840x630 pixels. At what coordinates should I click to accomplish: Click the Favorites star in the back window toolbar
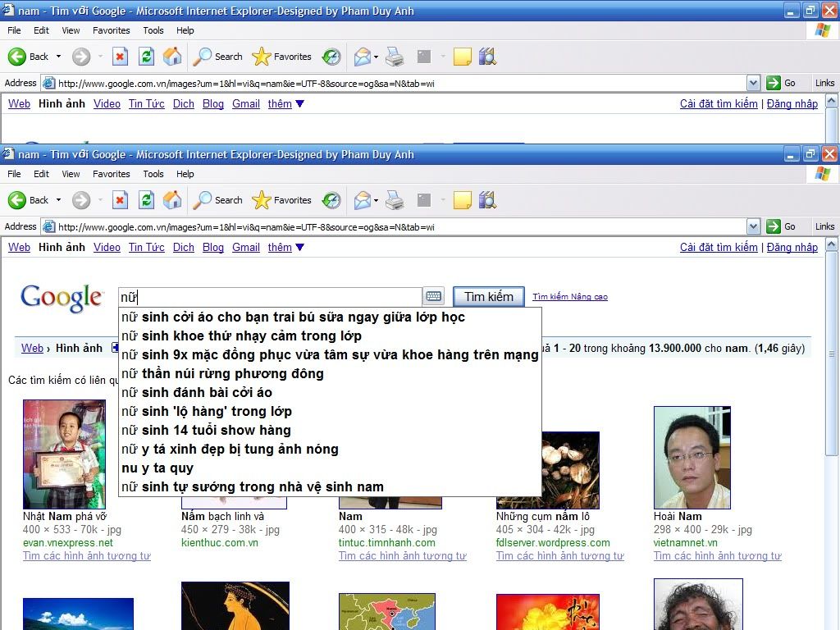(262, 57)
